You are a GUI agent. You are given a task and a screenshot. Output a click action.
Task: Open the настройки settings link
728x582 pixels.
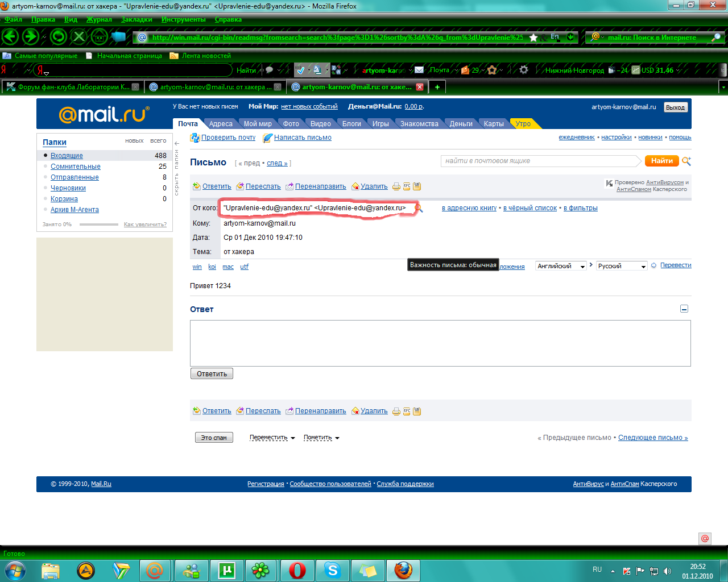pyautogui.click(x=617, y=138)
